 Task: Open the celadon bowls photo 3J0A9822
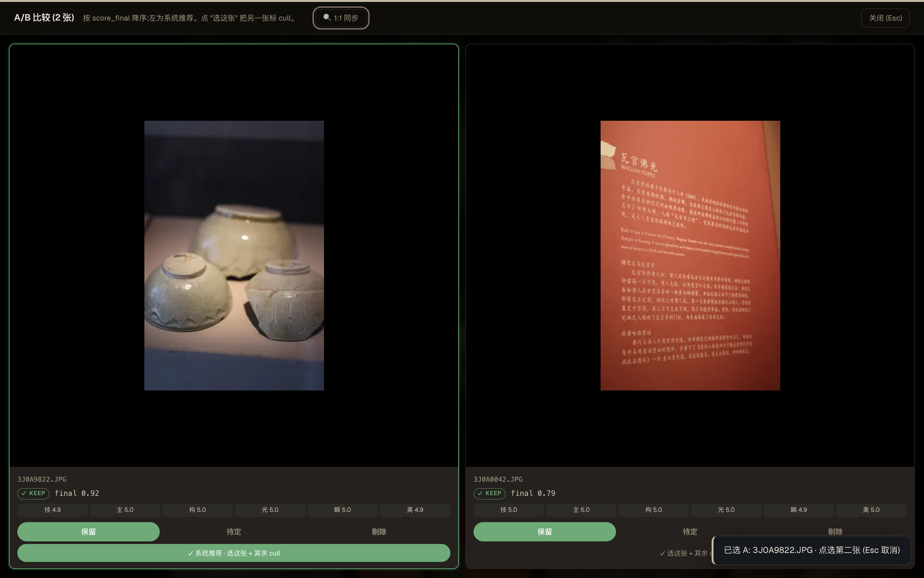[234, 255]
